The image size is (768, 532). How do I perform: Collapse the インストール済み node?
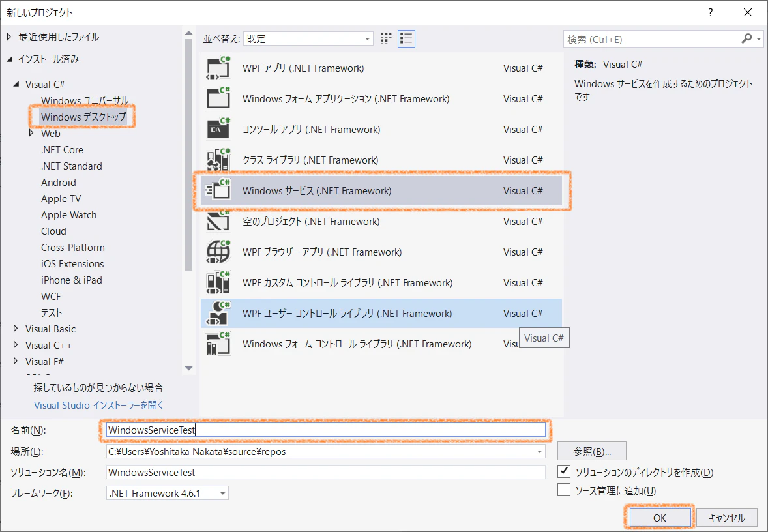click(x=9, y=59)
